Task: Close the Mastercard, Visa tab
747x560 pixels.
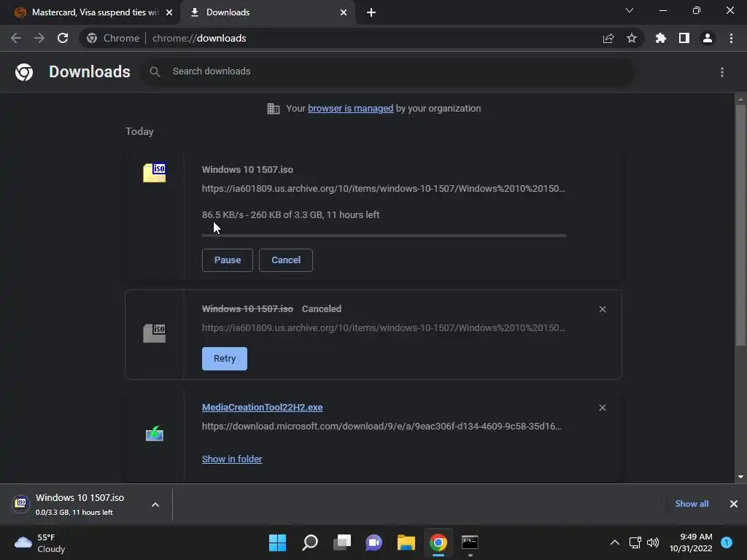Action: tap(169, 12)
